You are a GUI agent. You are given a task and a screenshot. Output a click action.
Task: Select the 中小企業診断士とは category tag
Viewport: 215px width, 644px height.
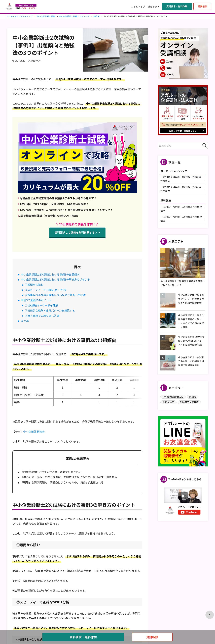(x=173, y=397)
